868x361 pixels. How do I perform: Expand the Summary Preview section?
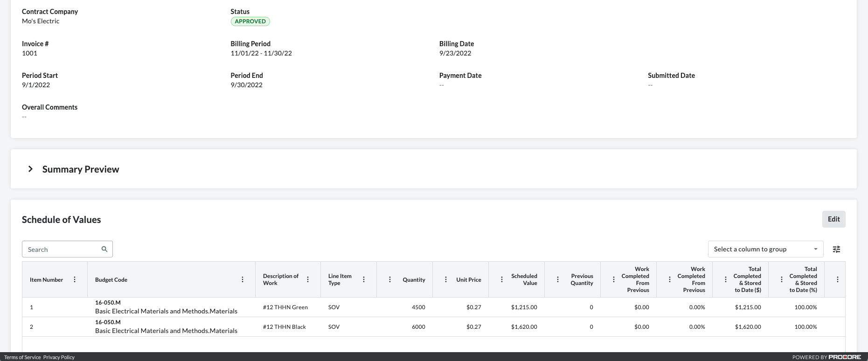click(x=31, y=169)
